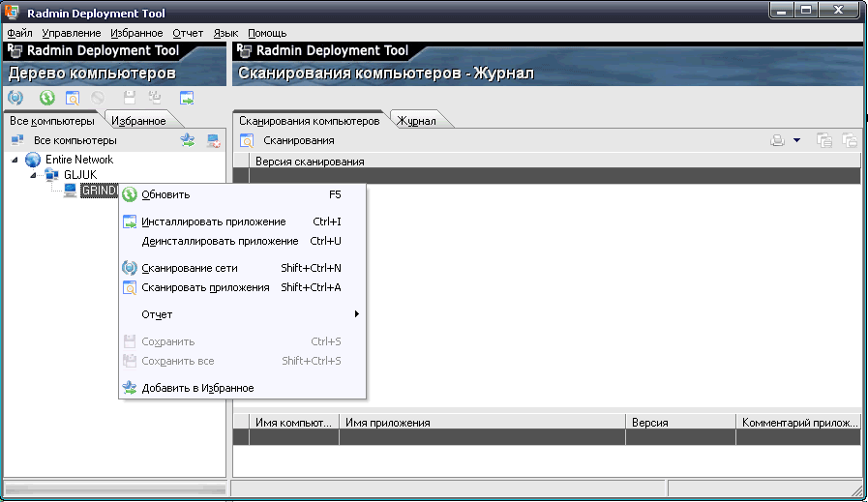The width and height of the screenshot is (868, 502).
Task: Click the GRIND computer icon
Action: pyautogui.click(x=70, y=191)
